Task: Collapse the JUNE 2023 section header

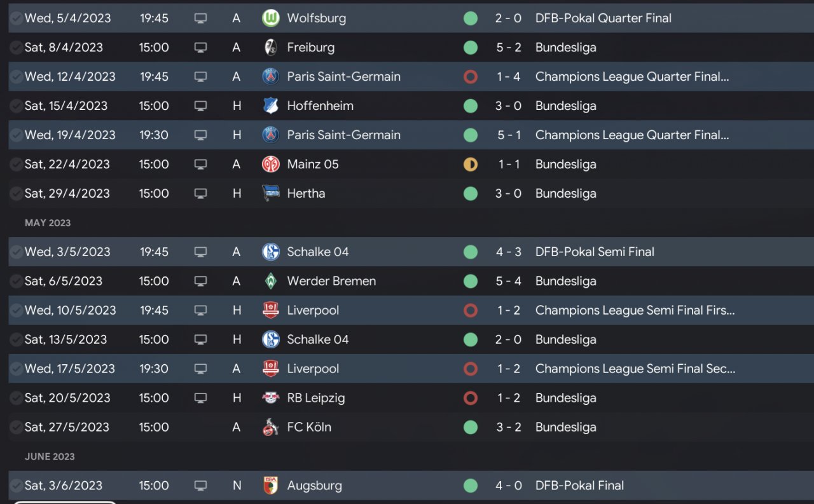Action: pos(50,457)
